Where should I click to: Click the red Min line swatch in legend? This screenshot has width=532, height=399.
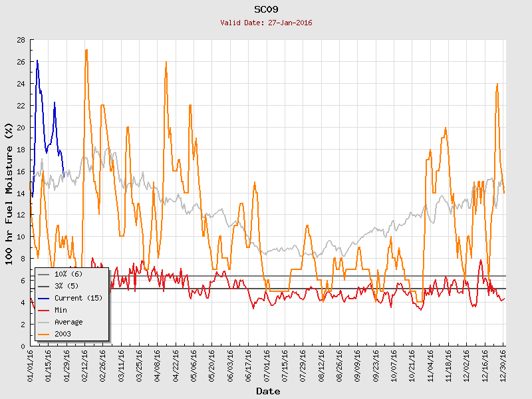[x=44, y=310]
